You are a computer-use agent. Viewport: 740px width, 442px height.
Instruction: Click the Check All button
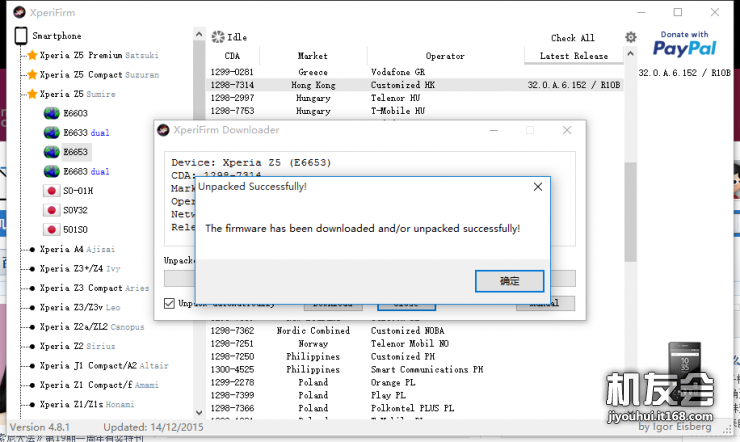pyautogui.click(x=572, y=38)
